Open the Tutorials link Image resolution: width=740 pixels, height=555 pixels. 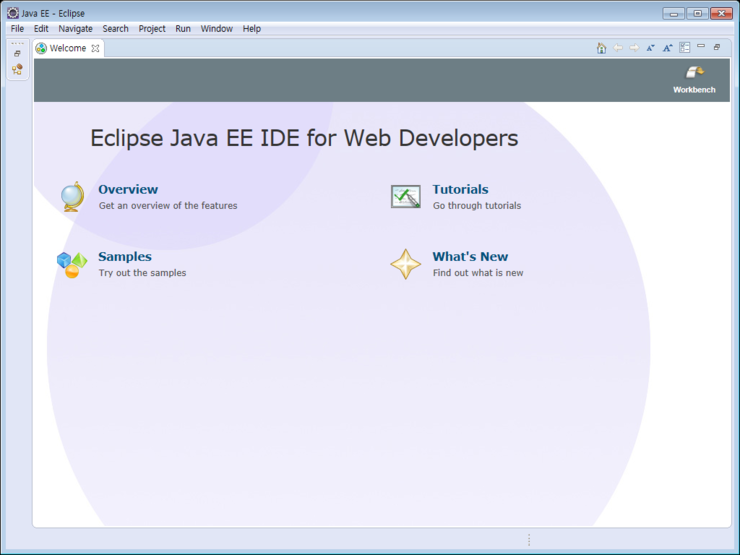[460, 189]
